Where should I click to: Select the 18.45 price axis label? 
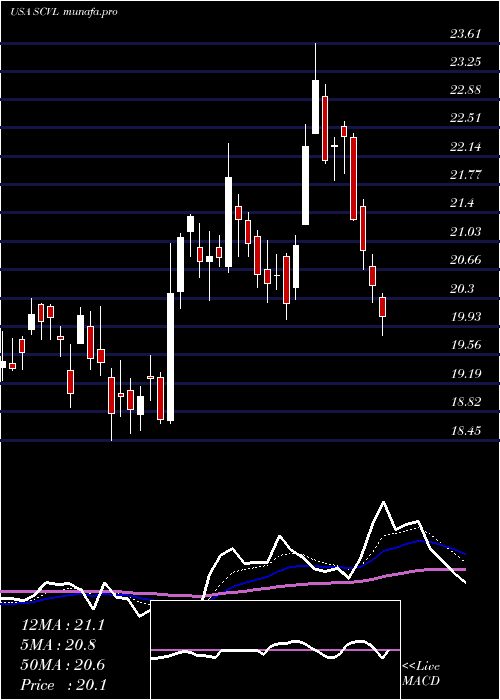tap(466, 431)
